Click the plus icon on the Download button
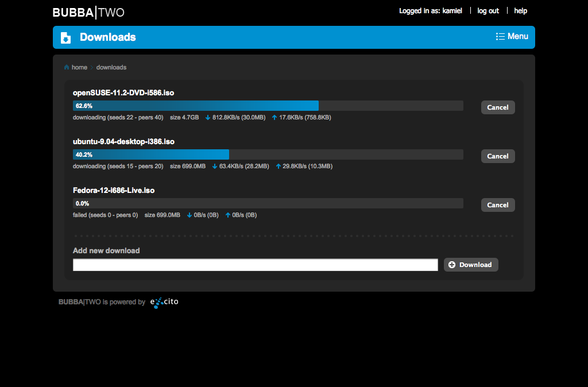Screen dimensions: 588x387 pos(451,265)
